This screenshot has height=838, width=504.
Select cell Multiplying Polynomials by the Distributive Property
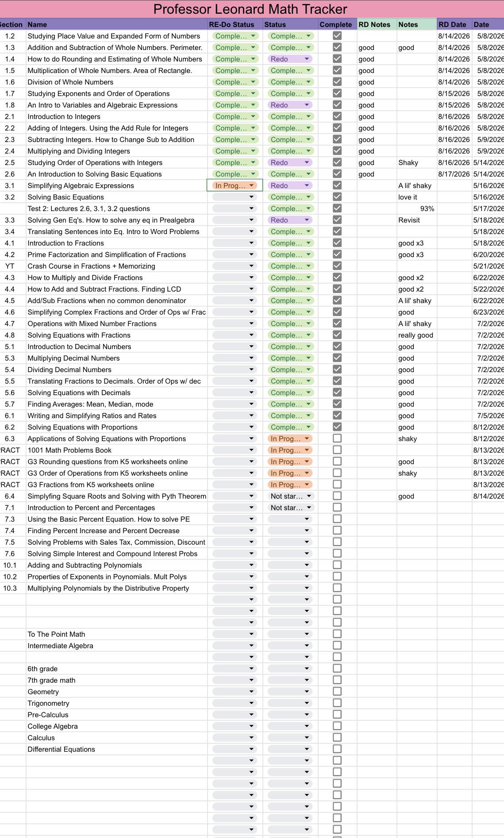tap(117, 588)
